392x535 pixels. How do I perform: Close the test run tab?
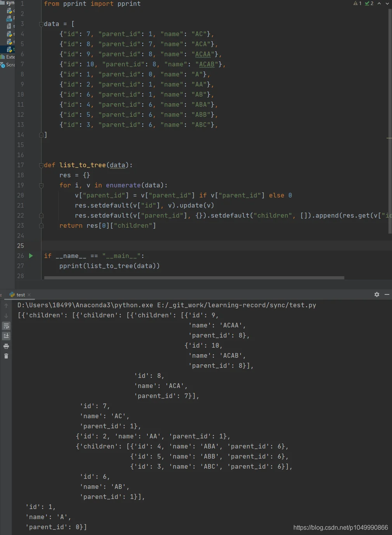tap(29, 295)
